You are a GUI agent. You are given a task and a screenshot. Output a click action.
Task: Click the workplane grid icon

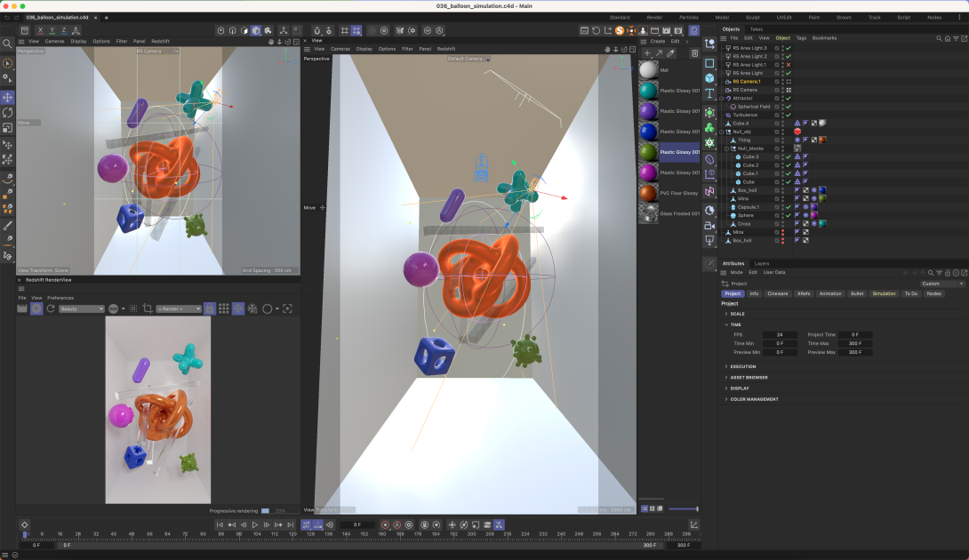pos(344,30)
